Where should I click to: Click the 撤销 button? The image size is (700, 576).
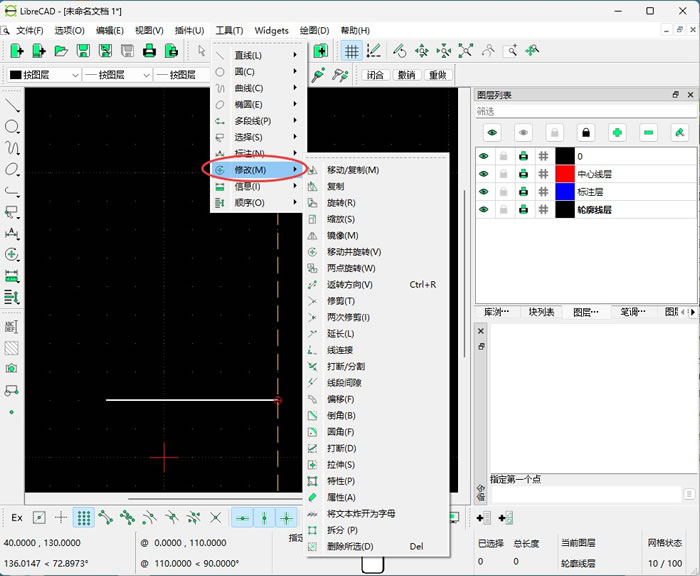(x=406, y=75)
